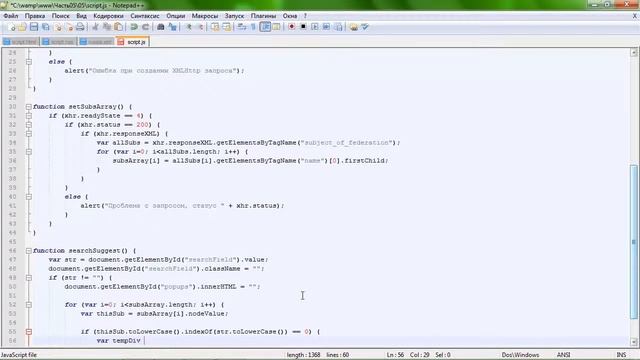This screenshot has height=360, width=640.
Task: Collapse the subsArray for loop, line 52
Action: click(29, 304)
